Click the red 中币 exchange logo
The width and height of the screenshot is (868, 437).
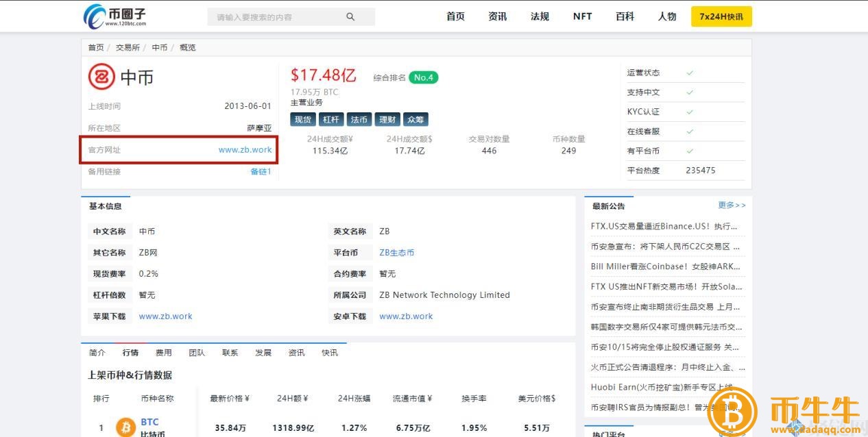(101, 77)
